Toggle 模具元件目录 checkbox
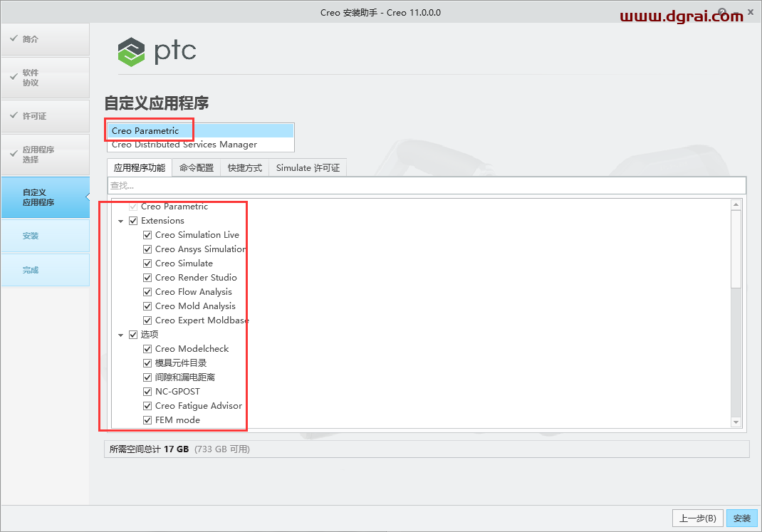 tap(147, 363)
